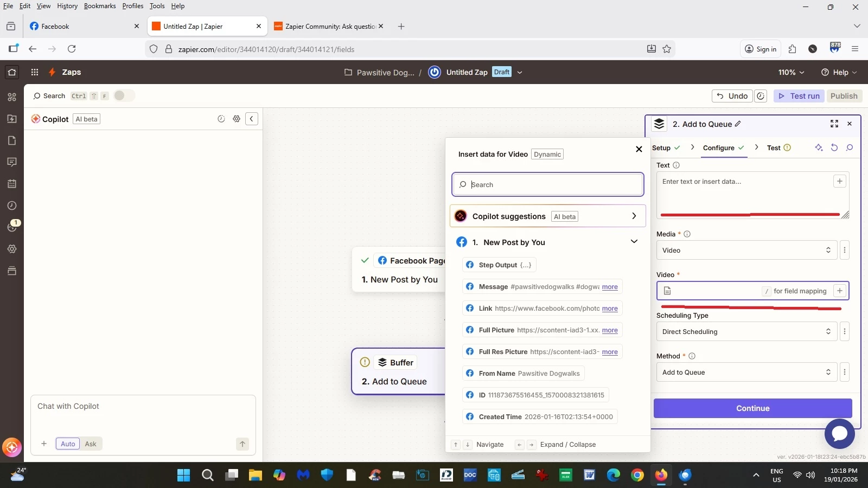The image size is (868, 488).
Task: Collapse the Copilot panel arrow
Action: (x=252, y=119)
